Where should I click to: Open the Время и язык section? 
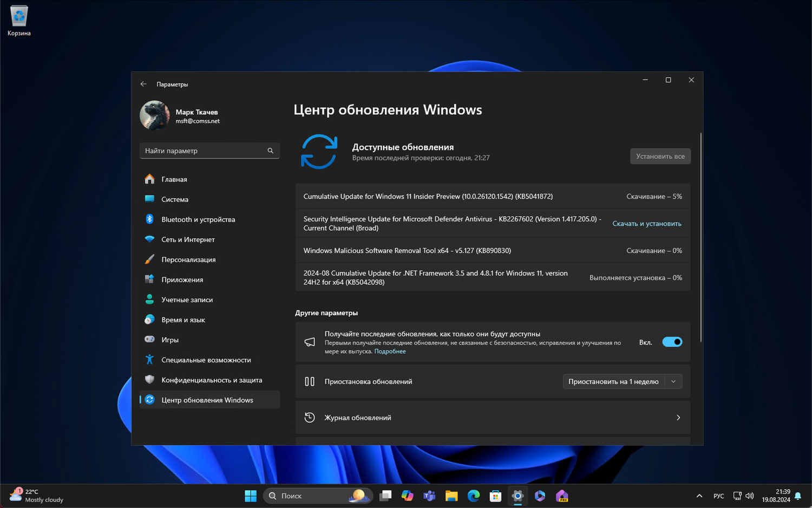(x=209, y=320)
